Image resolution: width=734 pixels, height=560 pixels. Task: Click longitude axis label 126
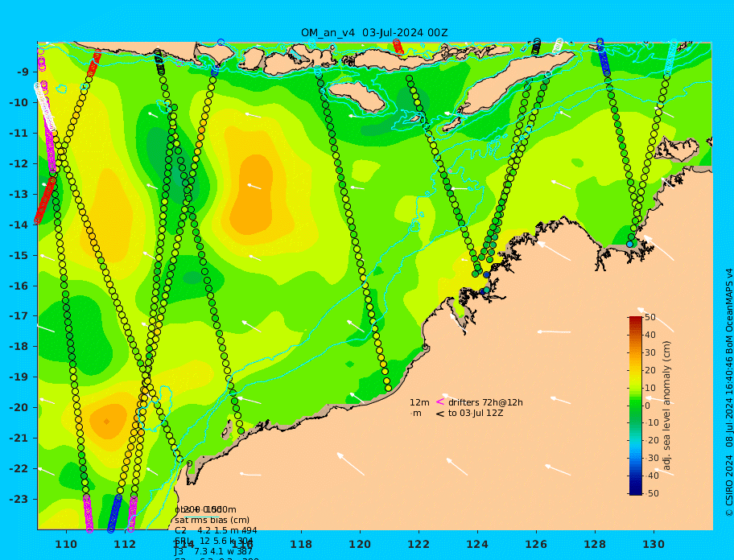[536, 544]
